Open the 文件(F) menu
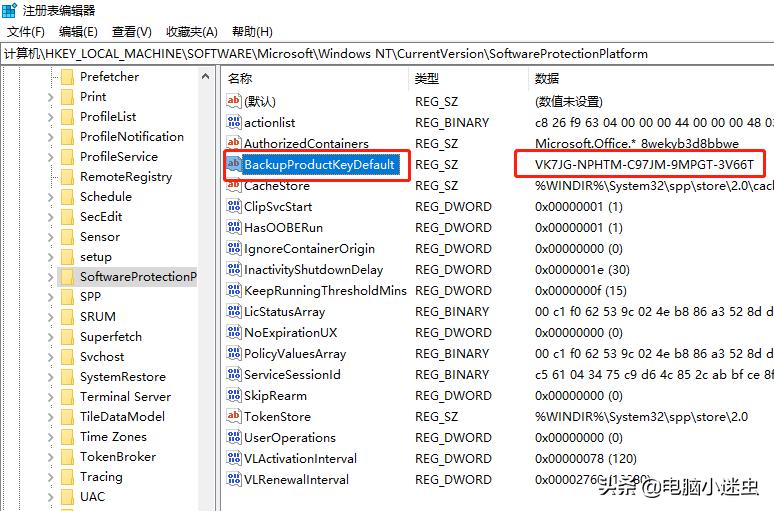 [26, 32]
